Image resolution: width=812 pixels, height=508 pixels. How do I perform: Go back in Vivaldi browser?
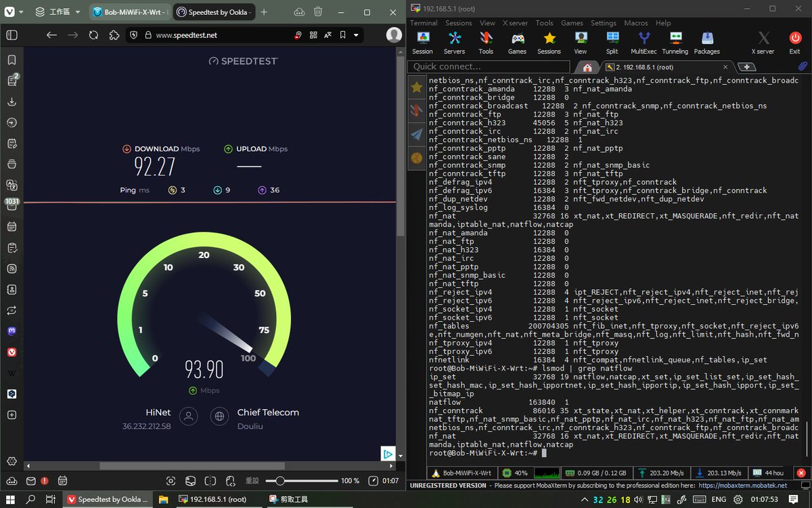pyautogui.click(x=51, y=35)
